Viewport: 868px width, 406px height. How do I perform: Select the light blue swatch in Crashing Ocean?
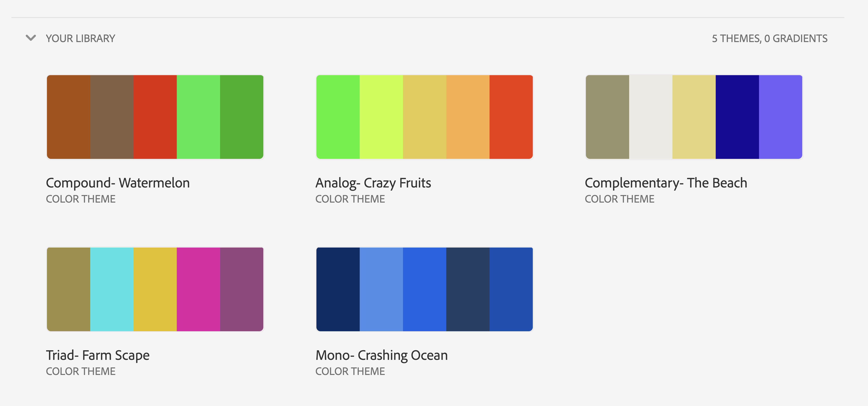point(381,289)
